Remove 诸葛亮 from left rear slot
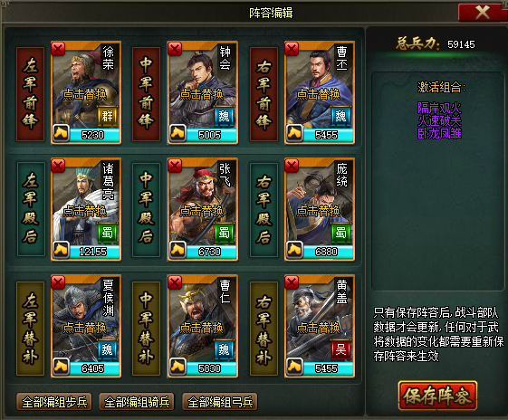508x420 pixels. click(58, 167)
